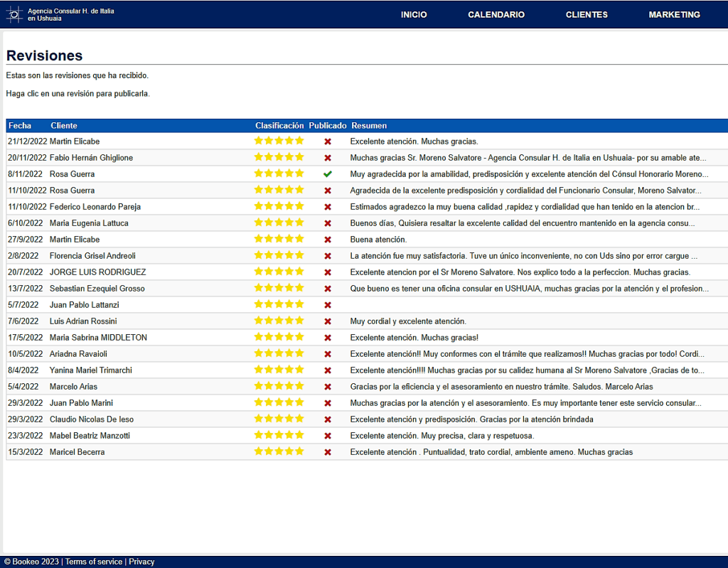Go to the CLIENTES menu
Screen dimensions: 728x568
point(587,15)
